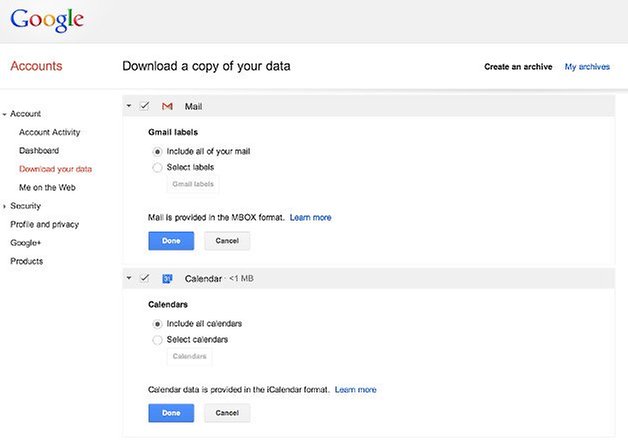Switch to Create an archive tab
628x444 pixels.
coord(518,67)
